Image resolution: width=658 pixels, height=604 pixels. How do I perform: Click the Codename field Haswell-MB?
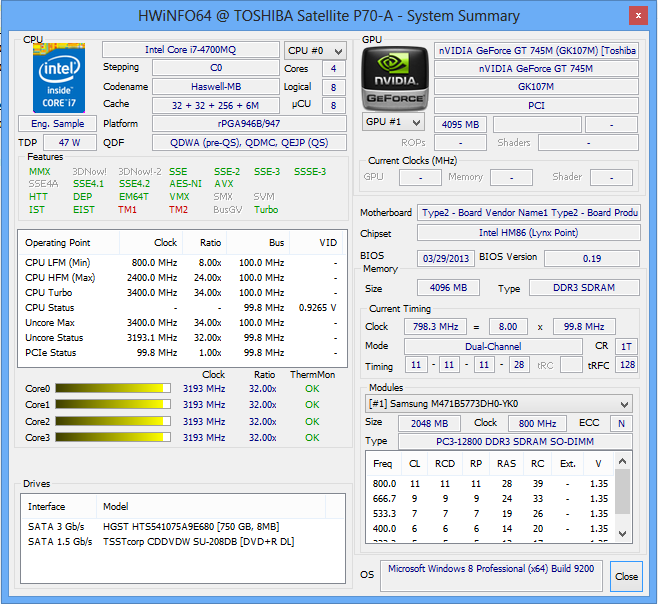tap(216, 86)
